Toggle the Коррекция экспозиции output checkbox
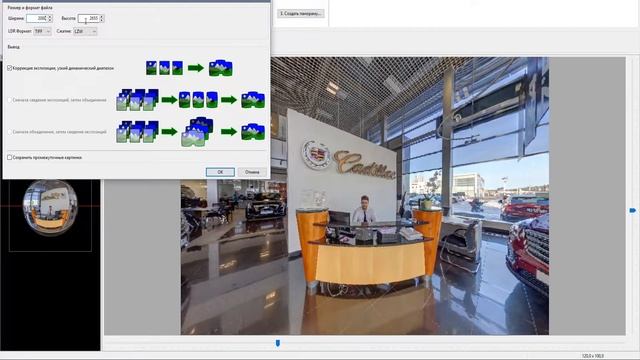This screenshot has height=360, width=640. tap(9, 68)
